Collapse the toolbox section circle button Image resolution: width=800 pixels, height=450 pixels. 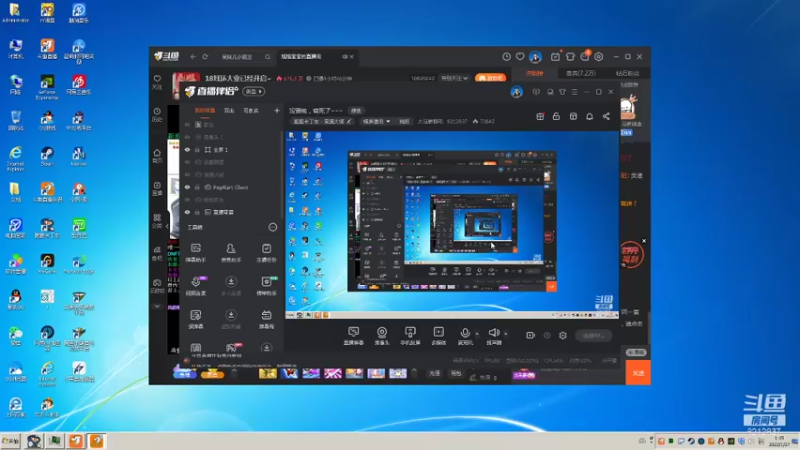tap(273, 227)
